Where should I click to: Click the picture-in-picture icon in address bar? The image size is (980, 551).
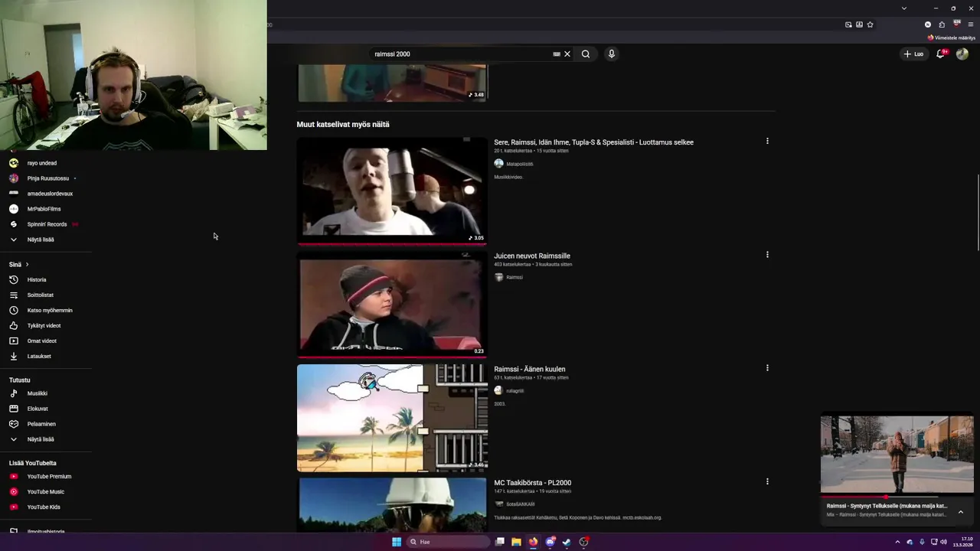point(848,24)
